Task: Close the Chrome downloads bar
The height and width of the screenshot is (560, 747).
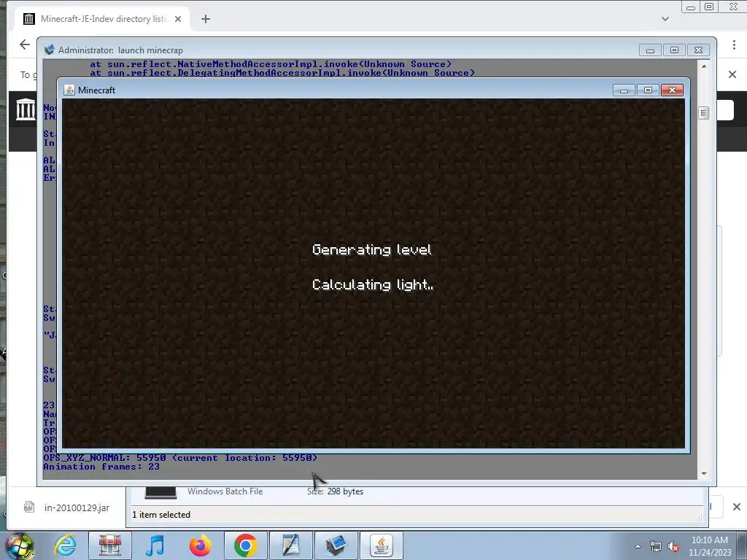Action: tap(737, 507)
